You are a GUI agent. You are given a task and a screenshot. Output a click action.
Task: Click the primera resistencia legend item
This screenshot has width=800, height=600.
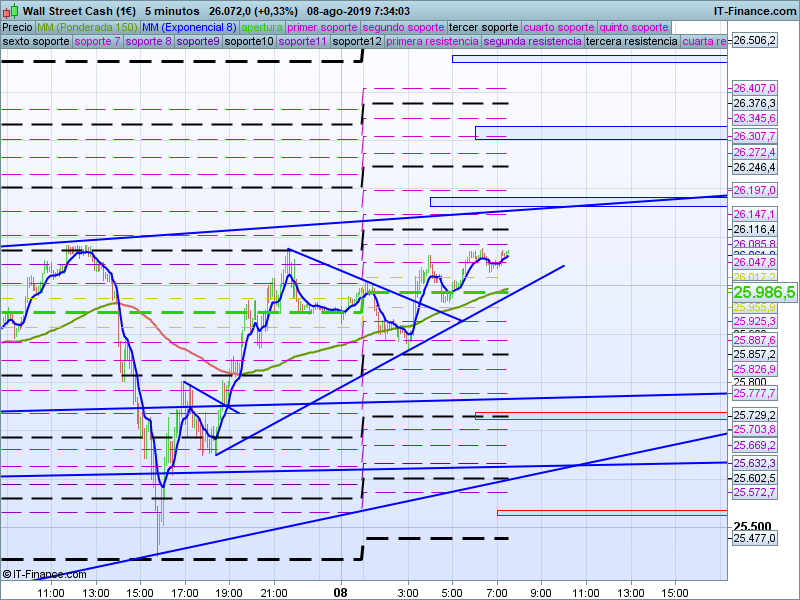coord(432,42)
